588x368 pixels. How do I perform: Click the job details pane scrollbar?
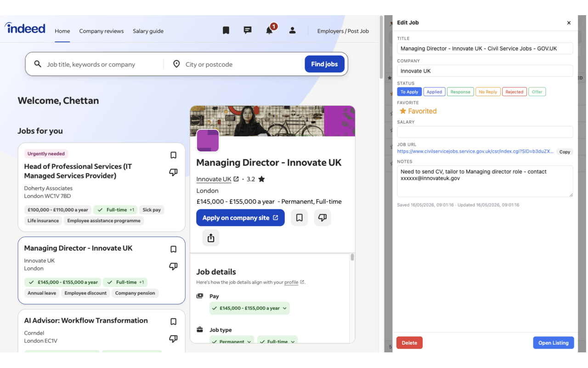point(352,257)
